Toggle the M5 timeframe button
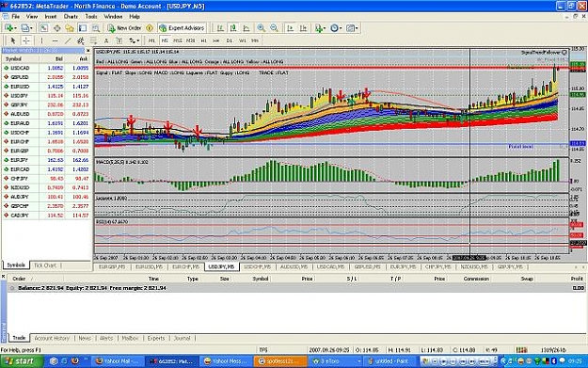This screenshot has width=588, height=368. click(x=165, y=40)
